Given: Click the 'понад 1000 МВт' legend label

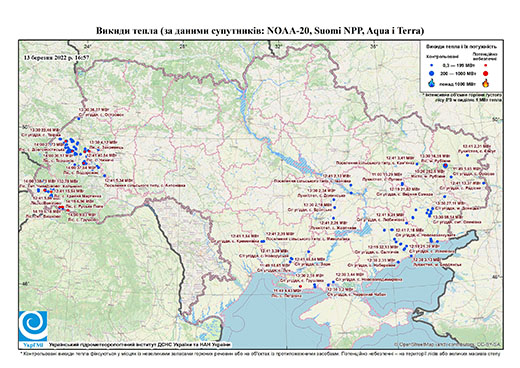Looking at the screenshot, I should click(x=458, y=83).
